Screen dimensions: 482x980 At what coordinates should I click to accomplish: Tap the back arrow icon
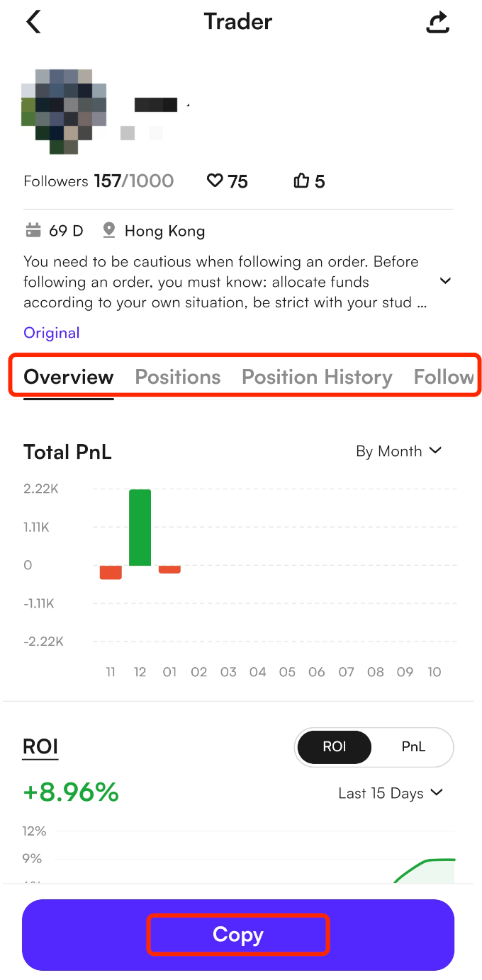tap(33, 22)
